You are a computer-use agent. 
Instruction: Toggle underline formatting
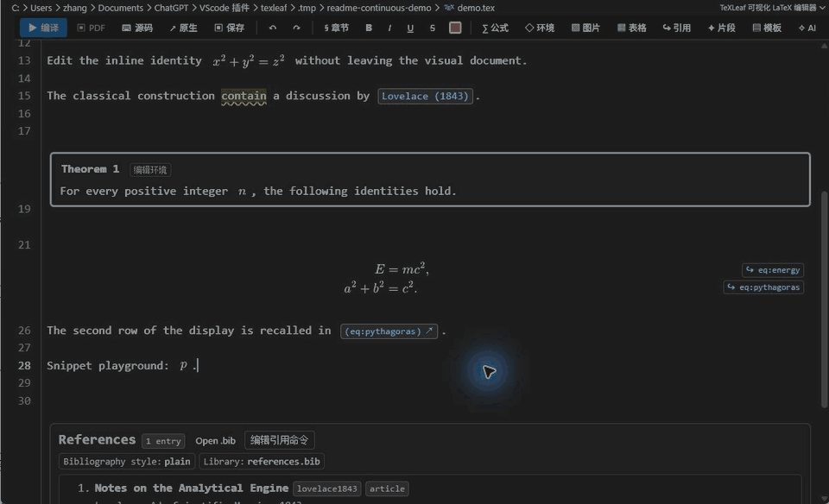point(410,28)
